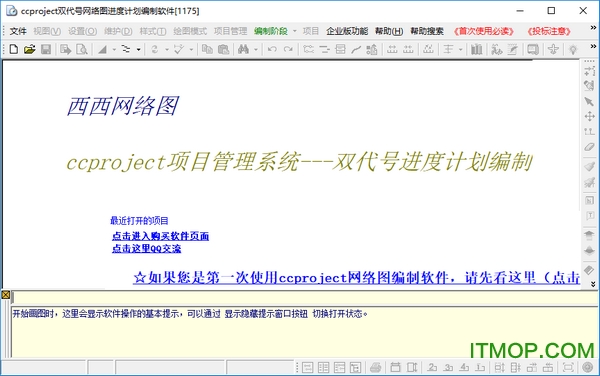Select the arrow pointer tool in right sidebar
The height and width of the screenshot is (376, 600).
tap(589, 101)
